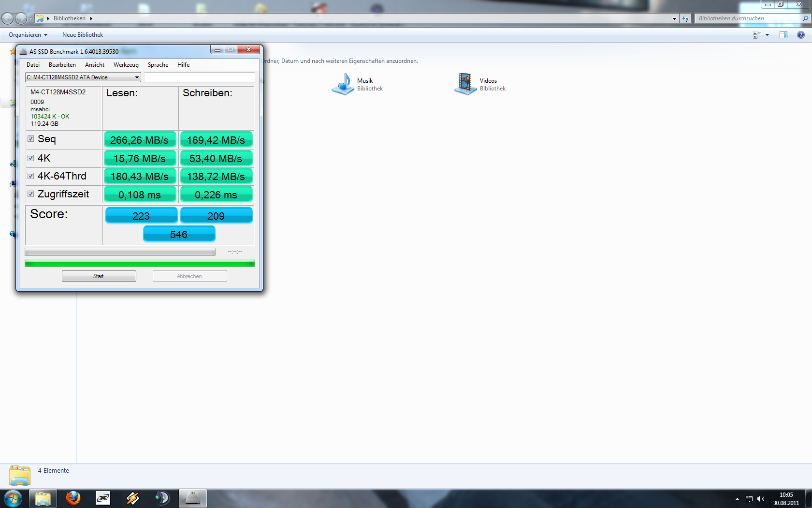Screen dimensions: 812x508
Task: Click Neue Bibliothek in the toolbar
Action: [83, 35]
